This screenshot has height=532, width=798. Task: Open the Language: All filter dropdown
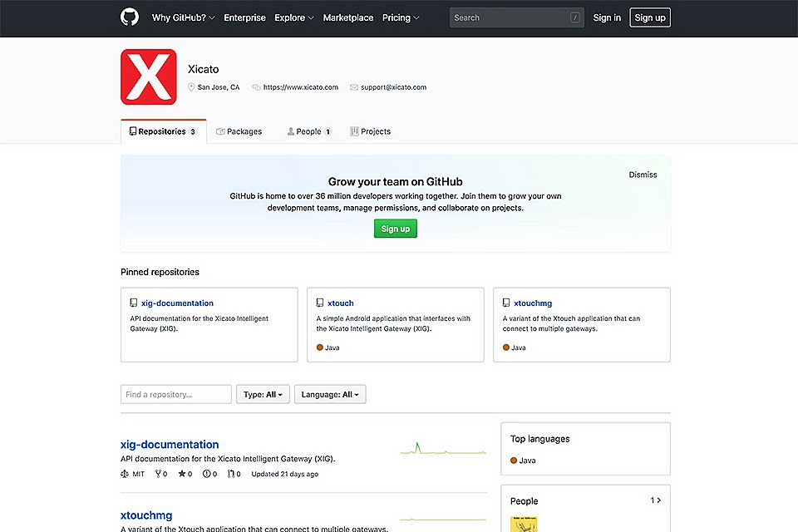pyautogui.click(x=330, y=394)
